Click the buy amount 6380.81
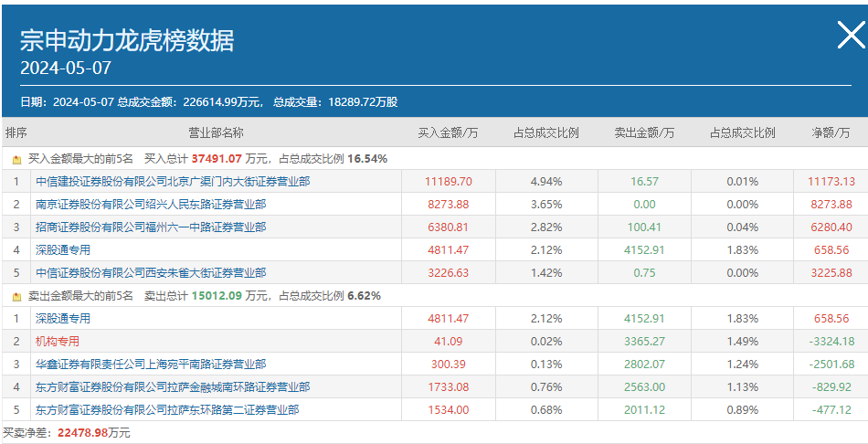Viewport: 868px width, 444px height. point(449,227)
